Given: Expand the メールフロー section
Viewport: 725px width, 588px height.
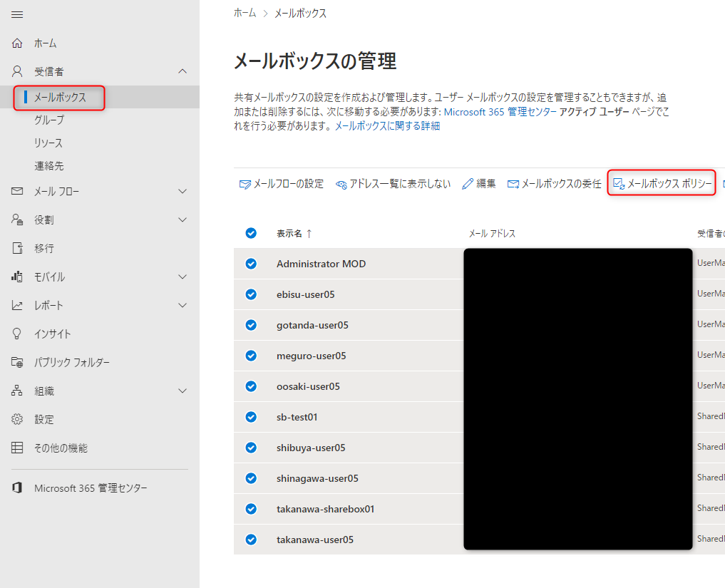Looking at the screenshot, I should (x=183, y=191).
